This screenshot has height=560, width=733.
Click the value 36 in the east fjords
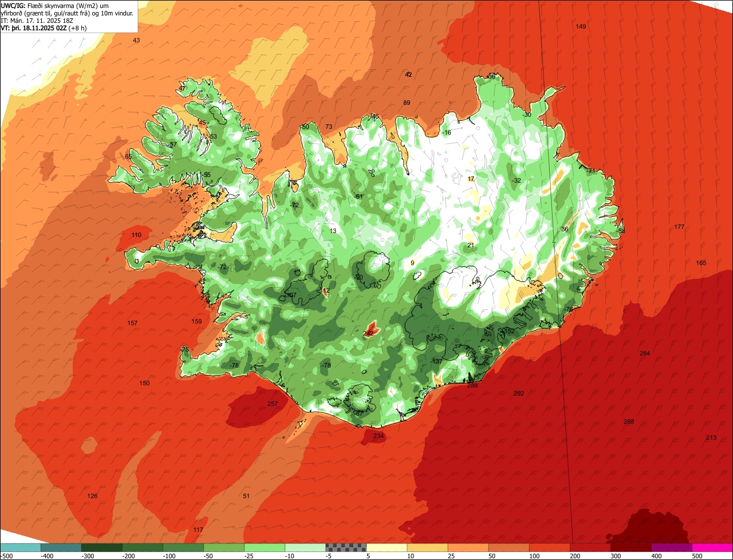565,230
